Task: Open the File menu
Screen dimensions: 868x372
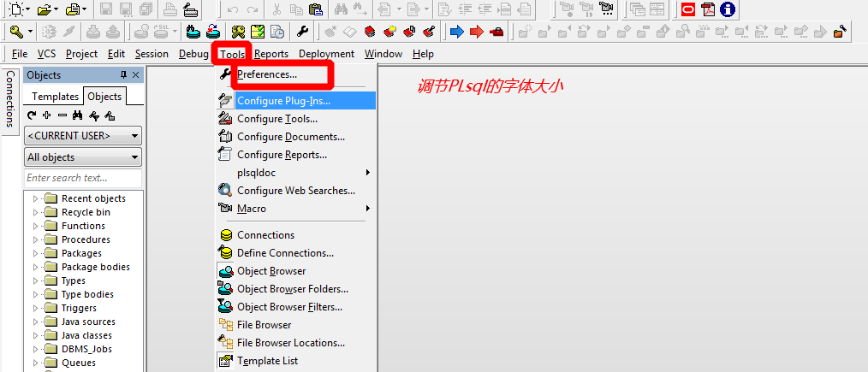Action: coord(20,54)
